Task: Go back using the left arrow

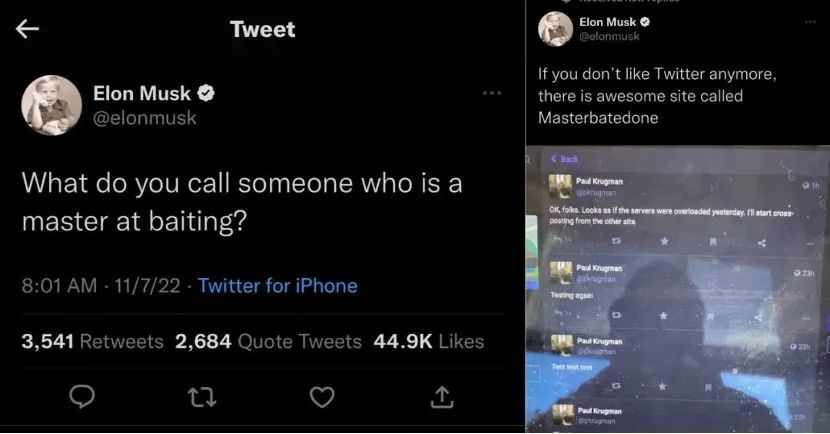Action: pyautogui.click(x=28, y=29)
